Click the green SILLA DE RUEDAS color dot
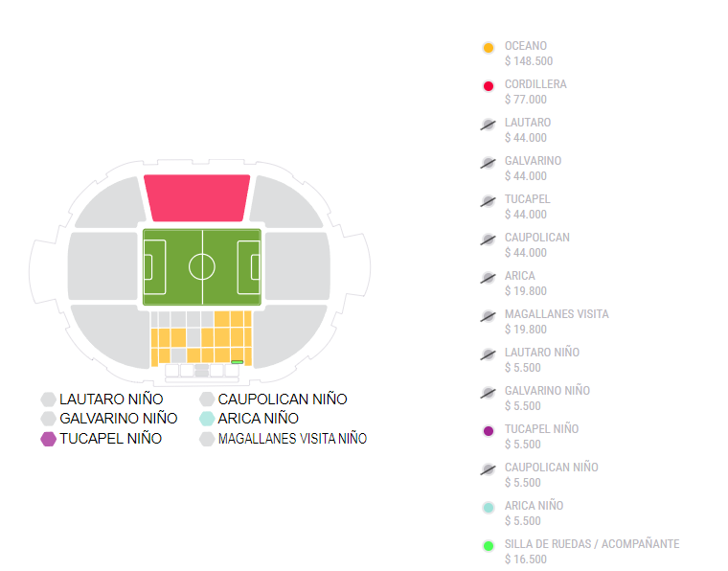This screenshot has height=571, width=728. click(489, 546)
